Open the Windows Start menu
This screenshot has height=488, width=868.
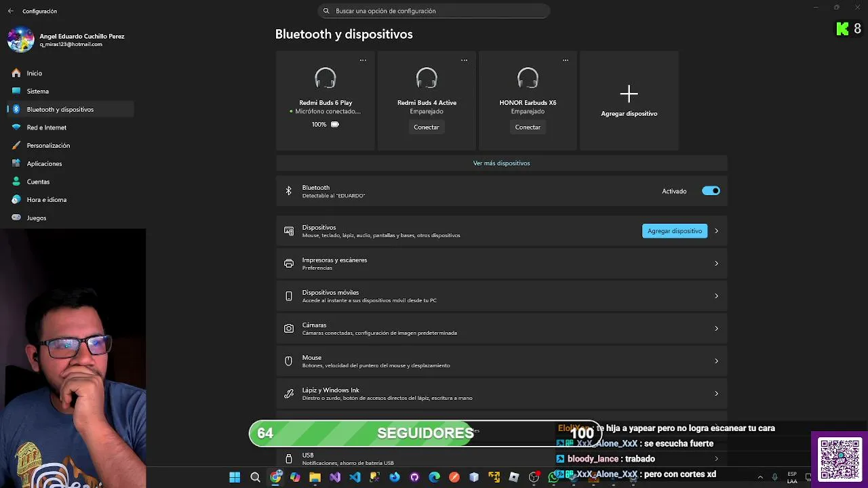point(235,477)
